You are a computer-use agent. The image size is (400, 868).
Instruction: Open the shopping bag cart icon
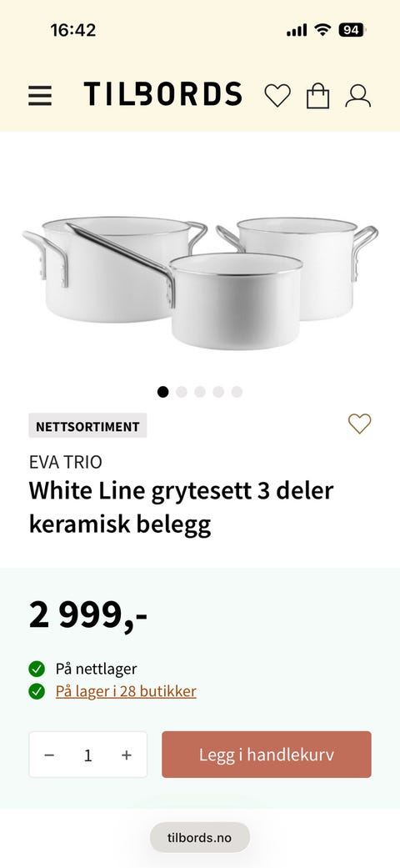(x=318, y=96)
